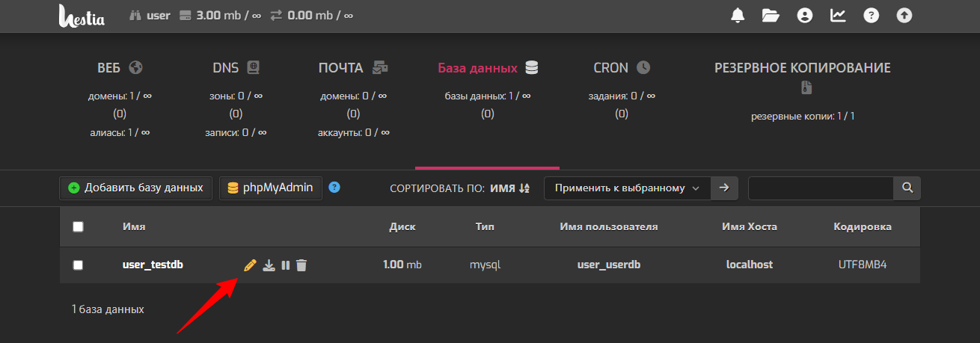Screen dimensions: 980x343
Task: Click the edit pencil icon for user_testdb
Action: (251, 265)
